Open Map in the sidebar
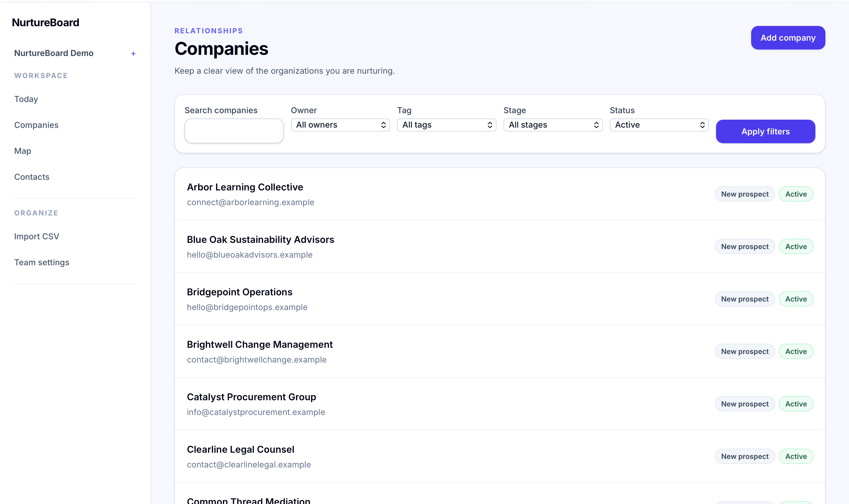Screen dimensions: 849x504 pos(23,151)
